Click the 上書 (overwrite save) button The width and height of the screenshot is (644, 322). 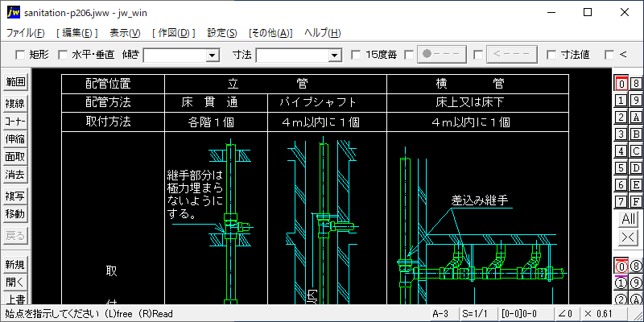pyautogui.click(x=15, y=298)
